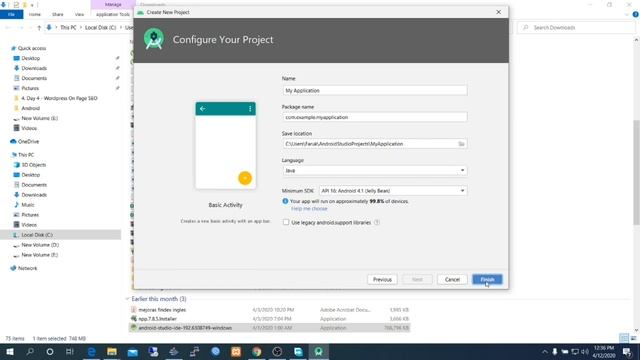Click the Finish button in the dialog
The height and width of the screenshot is (360, 640).
click(x=487, y=279)
